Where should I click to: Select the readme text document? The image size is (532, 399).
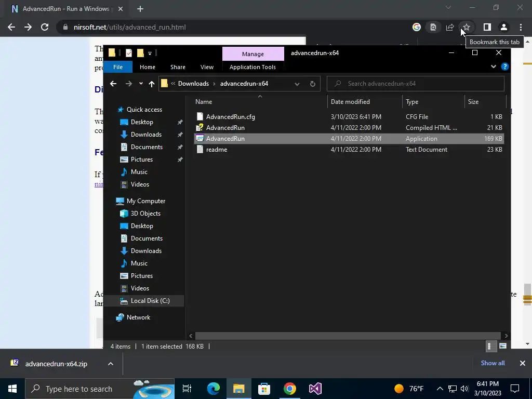(349, 149)
